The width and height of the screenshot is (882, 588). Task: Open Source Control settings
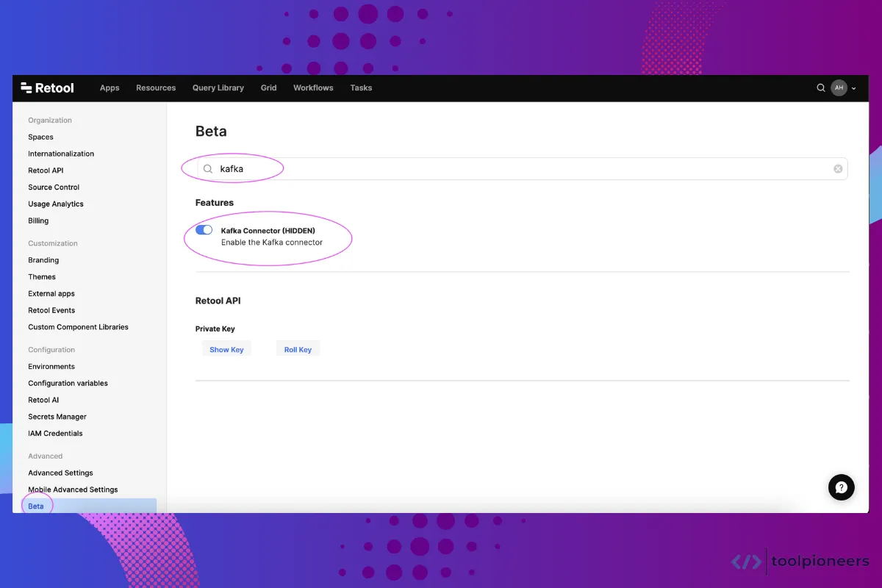pos(54,187)
